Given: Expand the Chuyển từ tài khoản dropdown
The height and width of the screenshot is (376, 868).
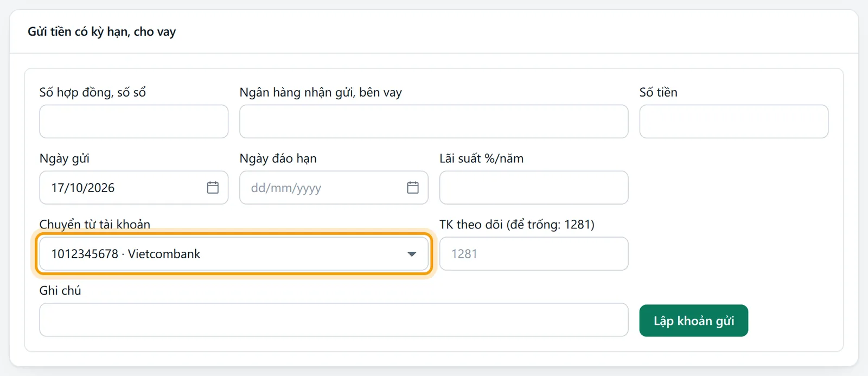Looking at the screenshot, I should [x=234, y=254].
